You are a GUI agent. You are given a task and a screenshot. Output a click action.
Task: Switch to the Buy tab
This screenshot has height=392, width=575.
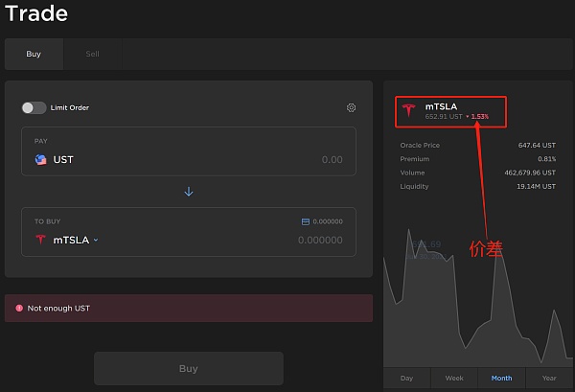click(34, 54)
